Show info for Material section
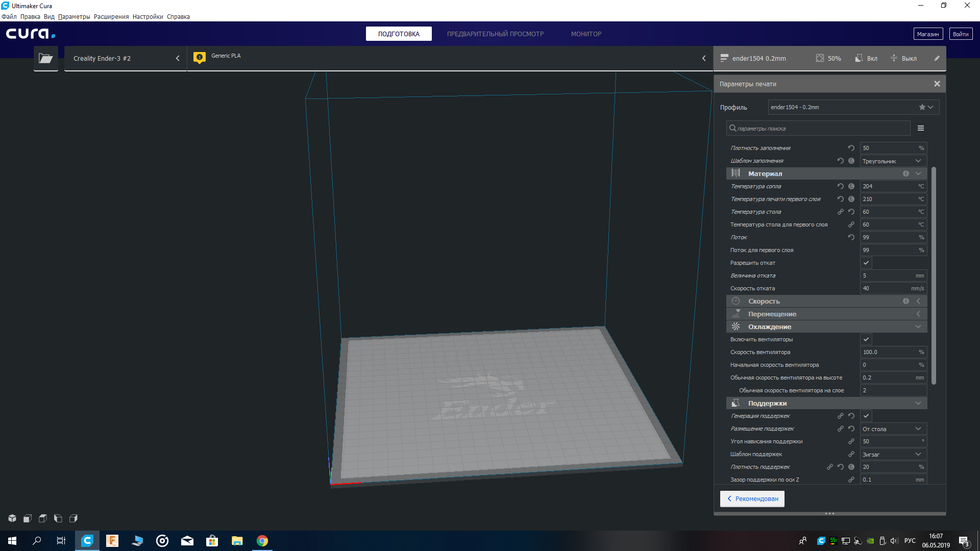Image resolution: width=980 pixels, height=551 pixels. (x=906, y=173)
